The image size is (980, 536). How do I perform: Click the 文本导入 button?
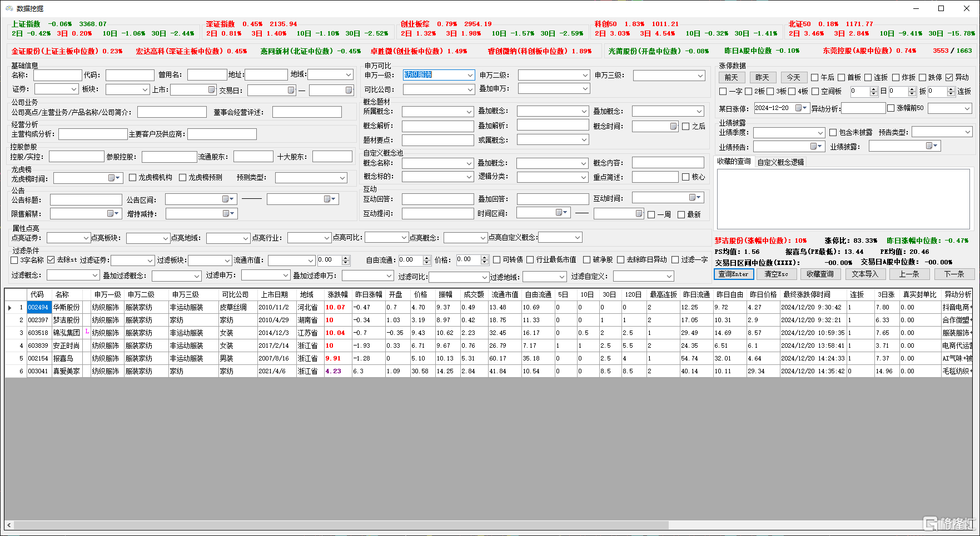pos(865,274)
